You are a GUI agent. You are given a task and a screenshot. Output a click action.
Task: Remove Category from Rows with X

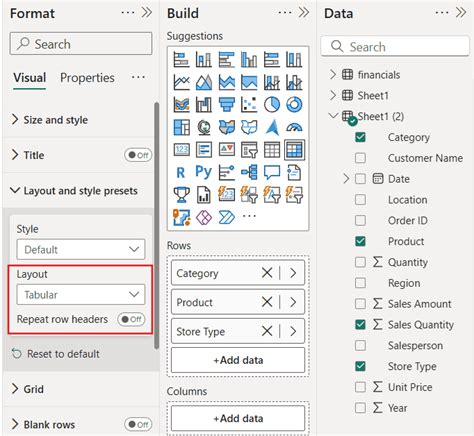coord(267,273)
